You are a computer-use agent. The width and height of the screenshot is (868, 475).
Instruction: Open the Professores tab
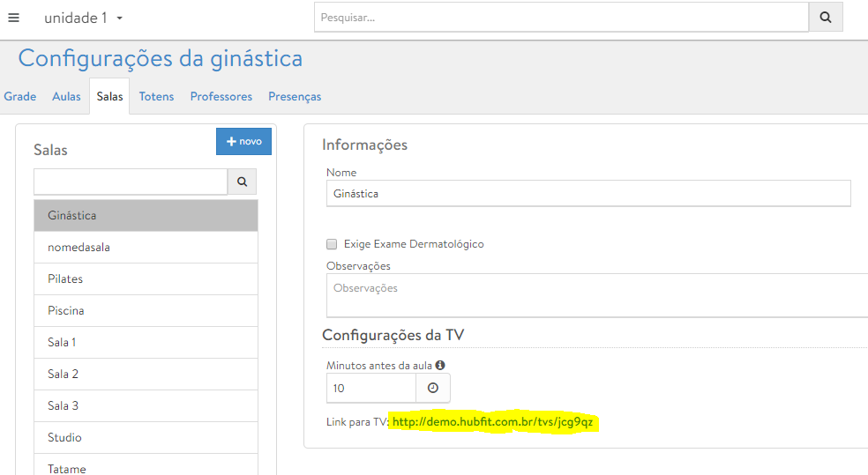pos(221,97)
